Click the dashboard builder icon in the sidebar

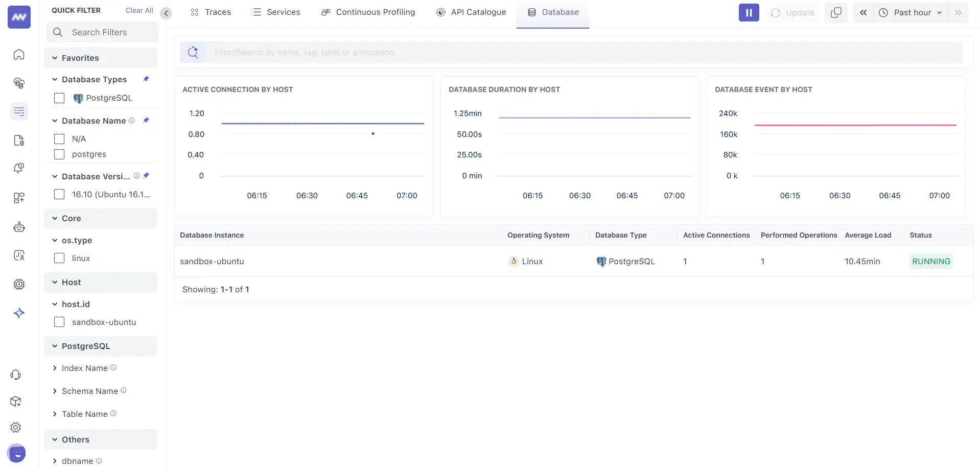[x=19, y=198]
